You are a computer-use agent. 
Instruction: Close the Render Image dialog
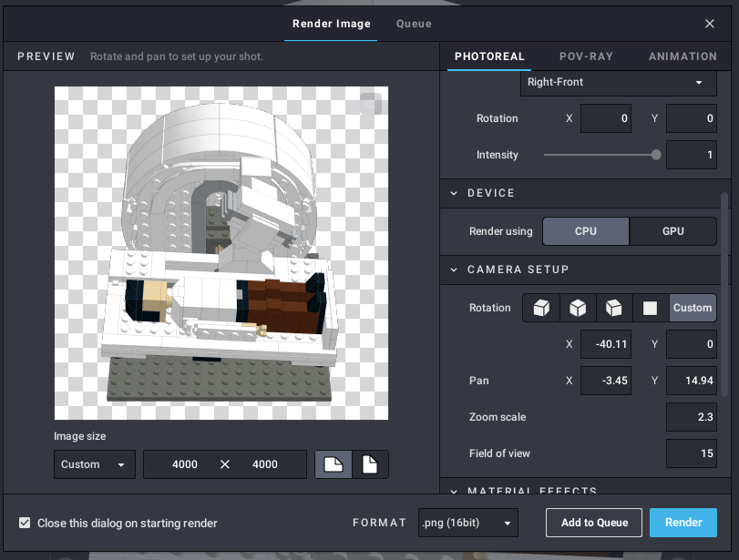coord(709,24)
